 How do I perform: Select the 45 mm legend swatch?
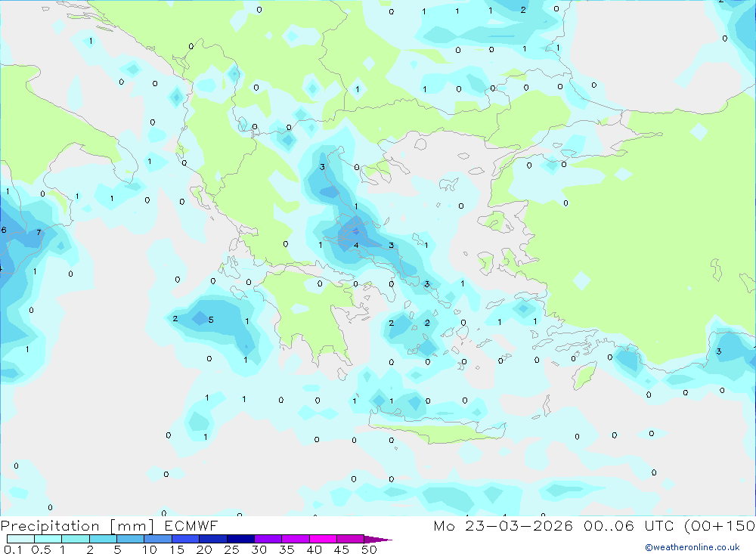point(351,539)
